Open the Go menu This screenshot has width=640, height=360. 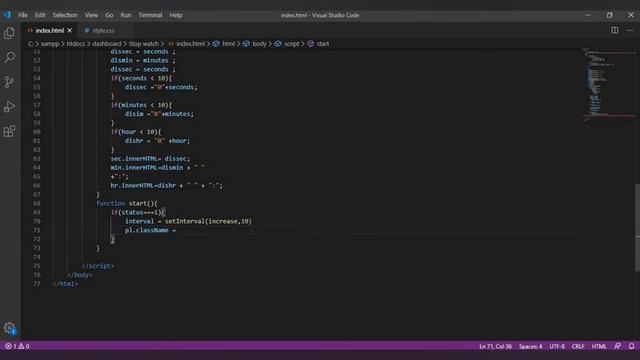click(109, 15)
